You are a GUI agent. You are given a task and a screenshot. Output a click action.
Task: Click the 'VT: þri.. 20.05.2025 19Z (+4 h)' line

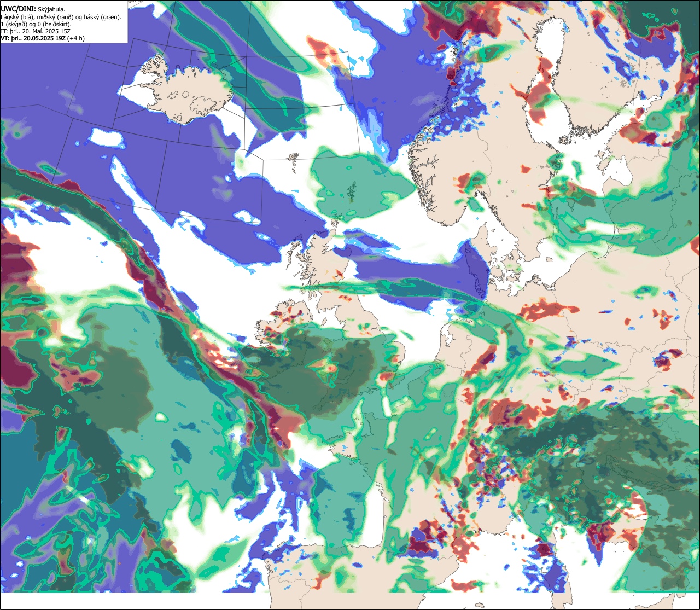[43, 38]
